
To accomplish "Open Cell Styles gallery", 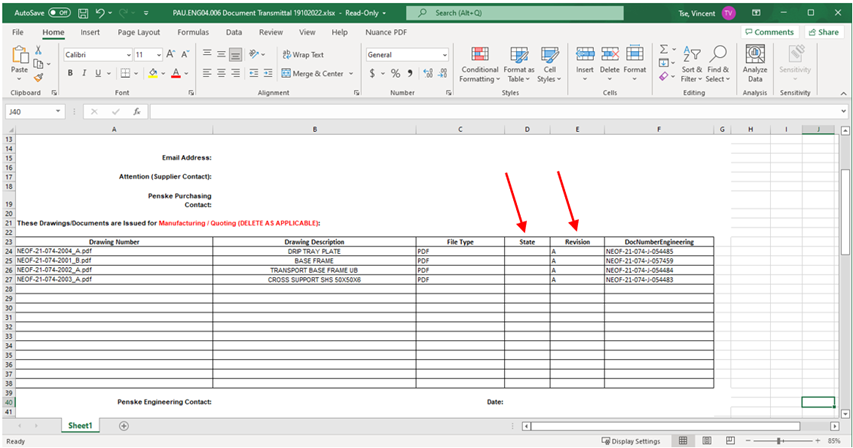I will point(549,65).
